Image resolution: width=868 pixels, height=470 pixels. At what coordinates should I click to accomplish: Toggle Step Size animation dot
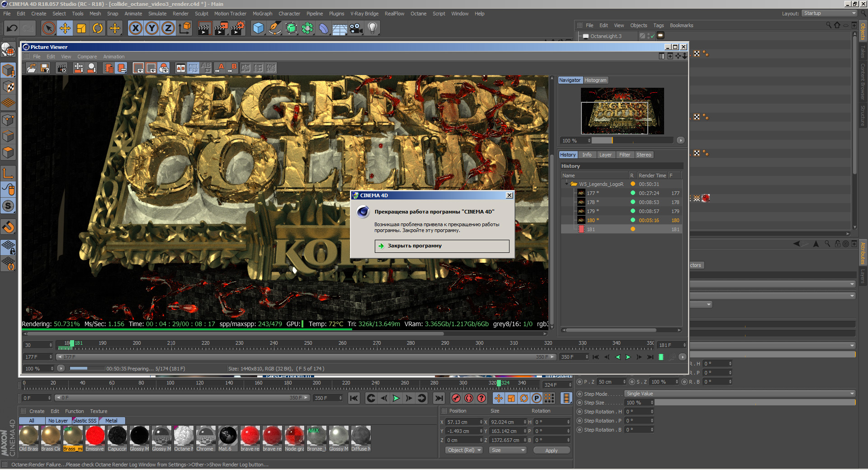(x=580, y=403)
